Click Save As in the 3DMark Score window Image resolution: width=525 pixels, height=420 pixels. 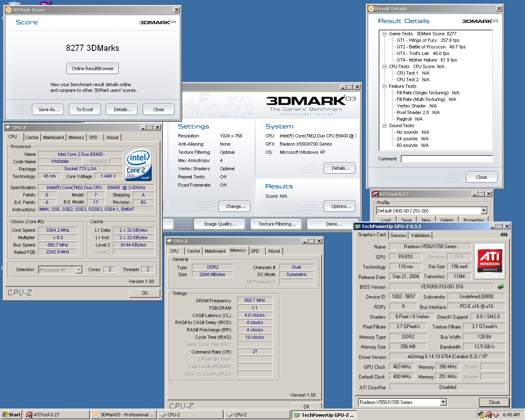tap(49, 110)
